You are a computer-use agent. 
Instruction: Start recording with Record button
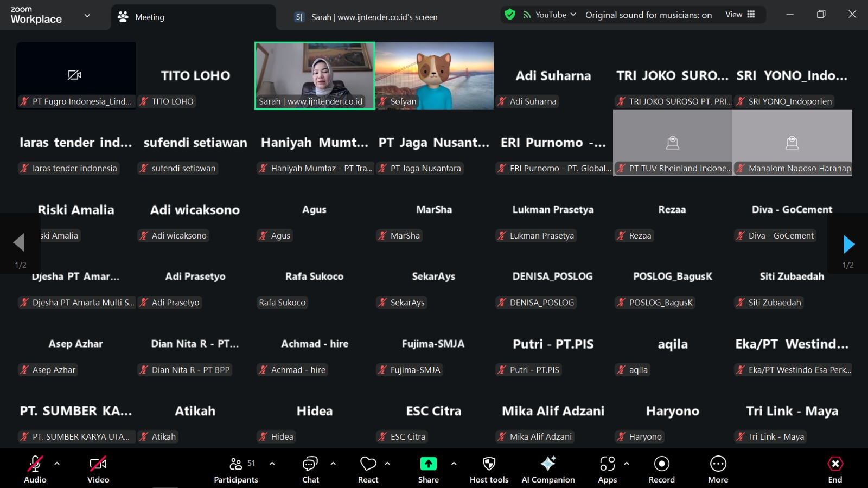point(661,470)
